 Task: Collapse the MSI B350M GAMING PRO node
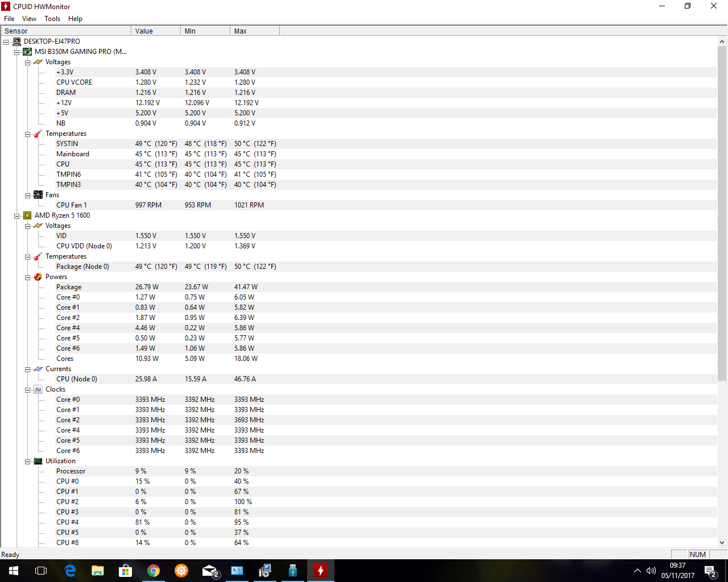click(16, 52)
